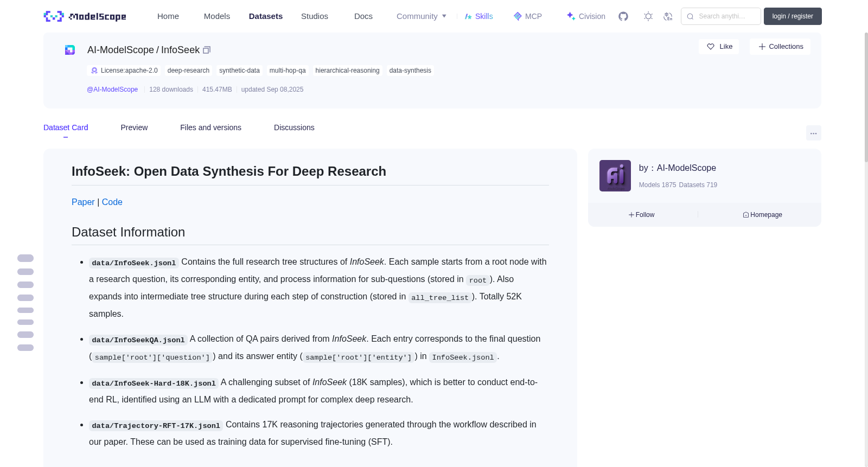The height and width of the screenshot is (467, 868).
Task: Click the "Models 1875" count
Action: tap(658, 185)
